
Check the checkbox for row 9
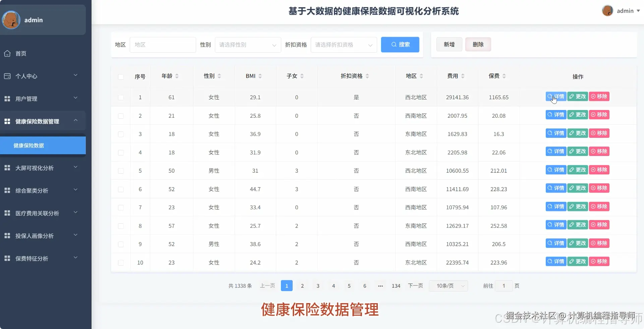click(121, 244)
